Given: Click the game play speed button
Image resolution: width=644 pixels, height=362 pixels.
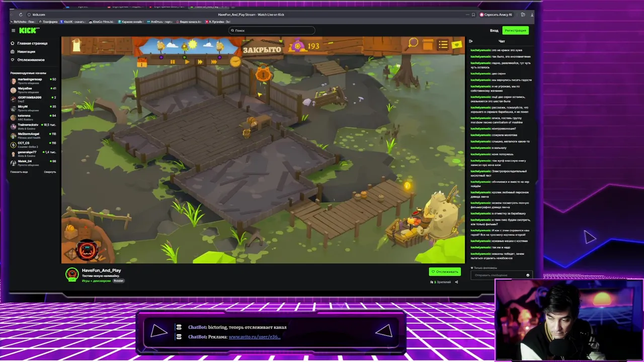Looking at the screenshot, I should 187,62.
